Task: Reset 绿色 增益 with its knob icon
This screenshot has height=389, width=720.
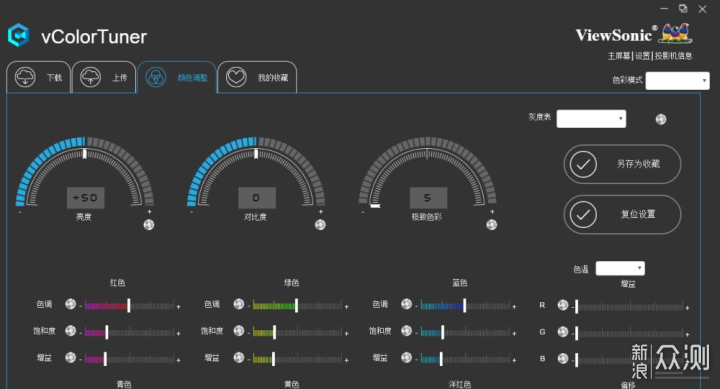Action: pos(239,357)
